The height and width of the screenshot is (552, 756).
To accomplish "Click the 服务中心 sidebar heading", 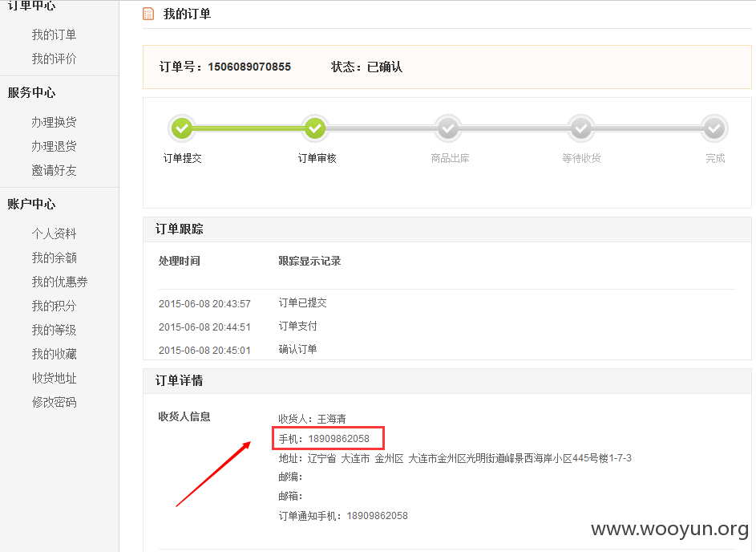I will (x=31, y=92).
